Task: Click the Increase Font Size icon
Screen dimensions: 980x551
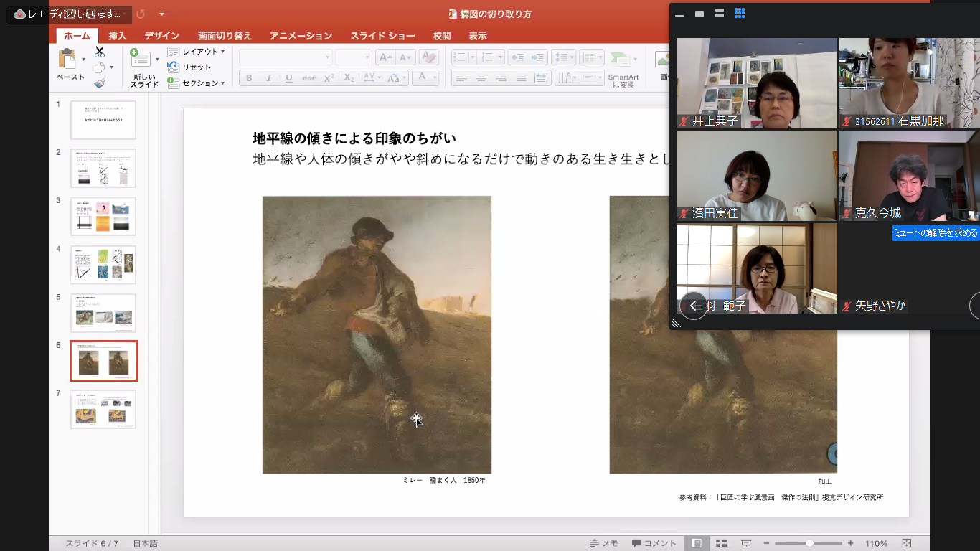Action: [385, 57]
